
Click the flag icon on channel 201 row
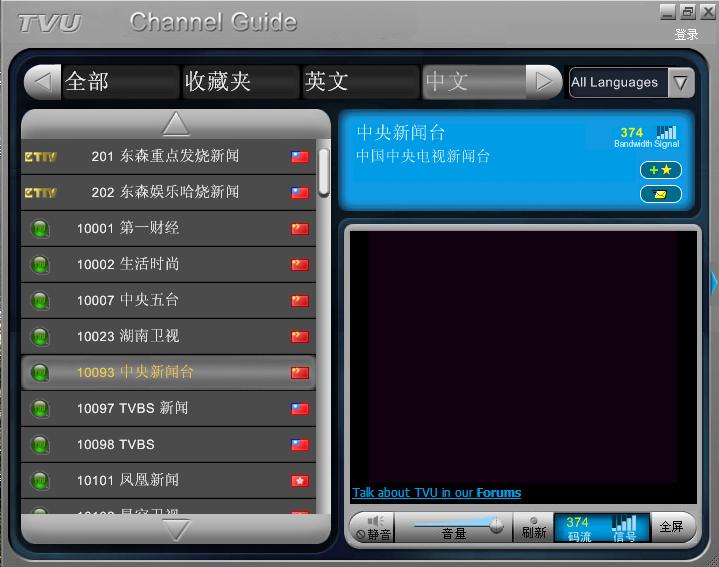click(x=300, y=157)
